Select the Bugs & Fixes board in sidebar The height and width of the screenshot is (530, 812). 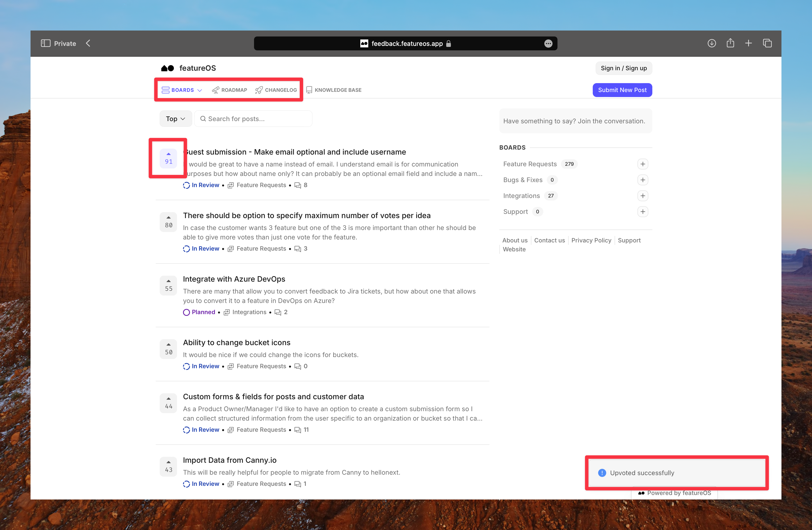[x=523, y=180]
